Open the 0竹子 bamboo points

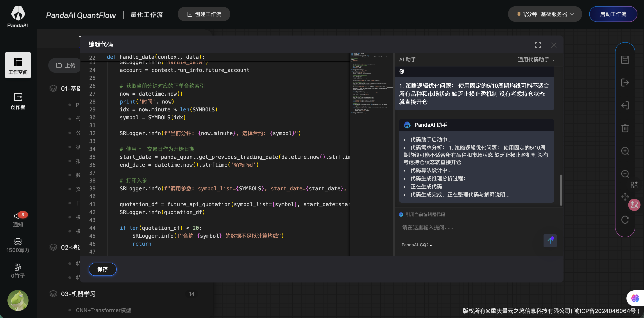pos(18,271)
